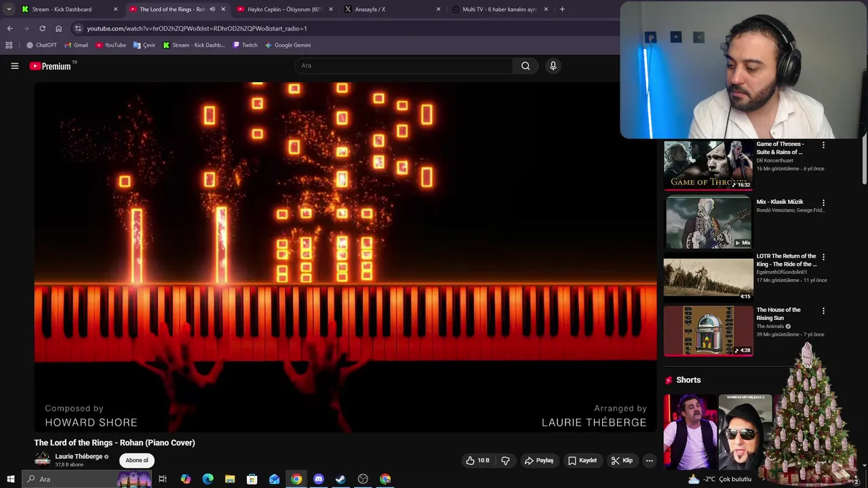The image size is (868, 488).
Task: Reload the current page
Action: (x=42, y=28)
